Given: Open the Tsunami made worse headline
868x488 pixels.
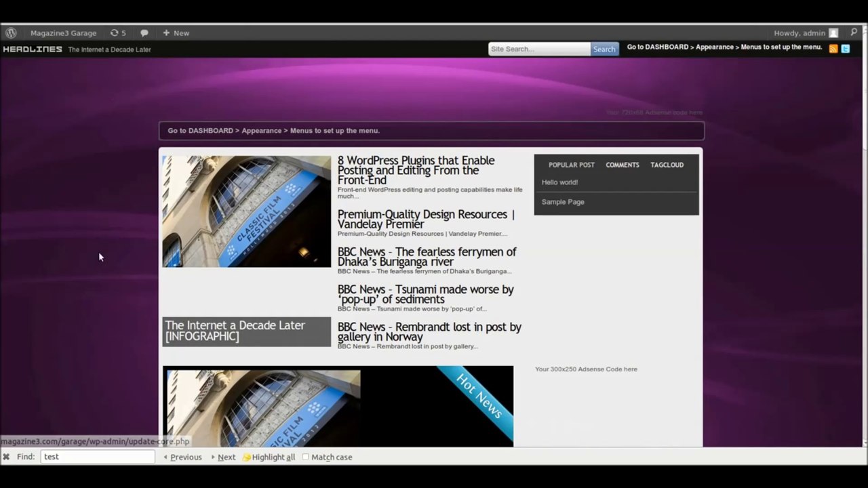Looking at the screenshot, I should click(x=425, y=294).
